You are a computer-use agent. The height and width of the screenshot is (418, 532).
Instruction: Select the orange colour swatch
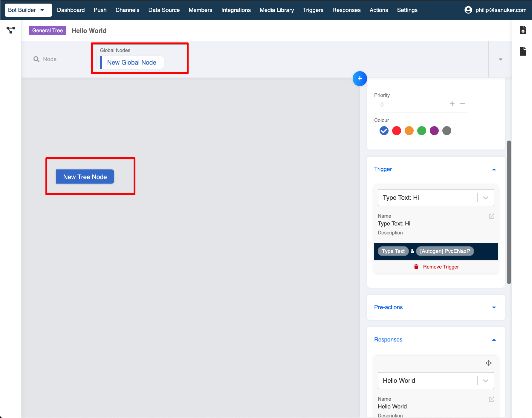(x=409, y=131)
